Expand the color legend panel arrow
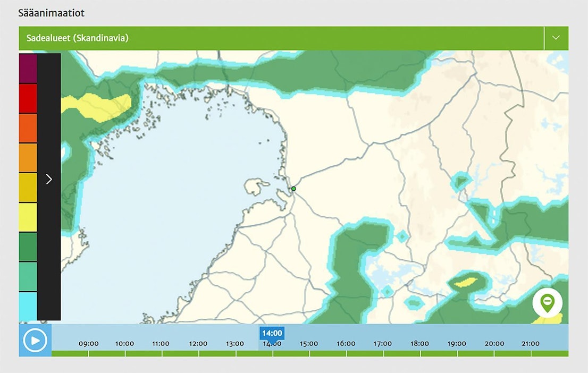The image size is (588, 373). (49, 179)
